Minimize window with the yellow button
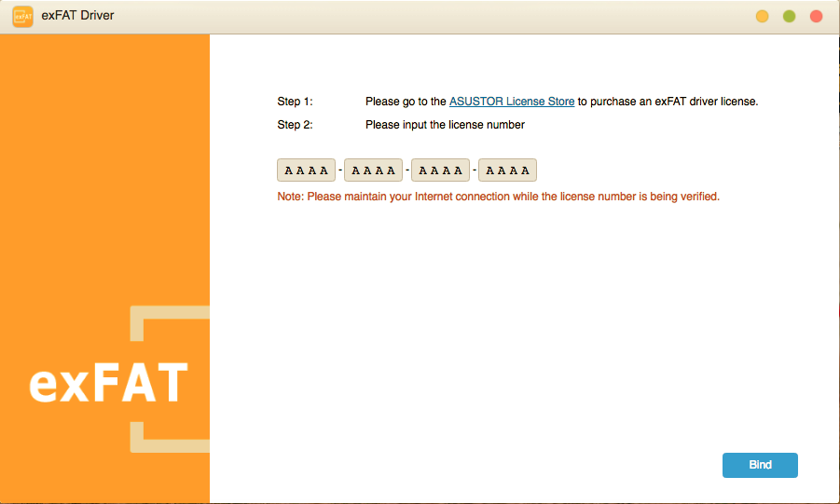This screenshot has height=504, width=840. pyautogui.click(x=762, y=17)
